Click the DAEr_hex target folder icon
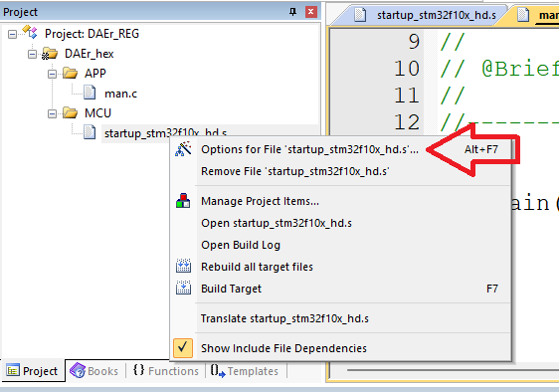The height and width of the screenshot is (392, 559). click(x=50, y=54)
